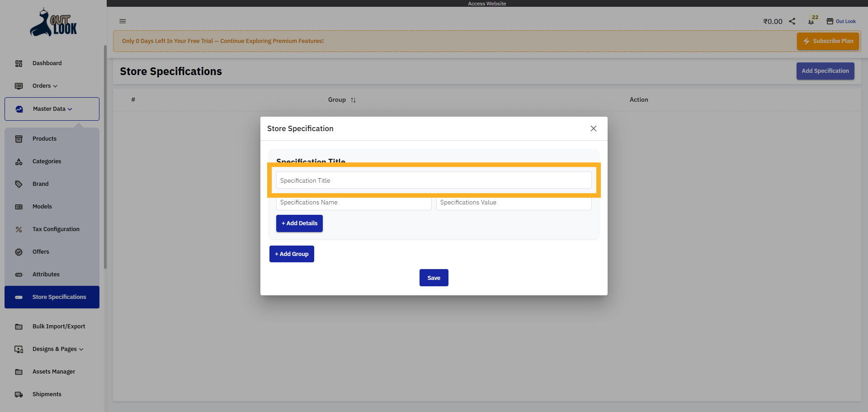Viewport: 868px width, 412px height.
Task: Select Store Specifications in the sidebar
Action: pyautogui.click(x=59, y=297)
